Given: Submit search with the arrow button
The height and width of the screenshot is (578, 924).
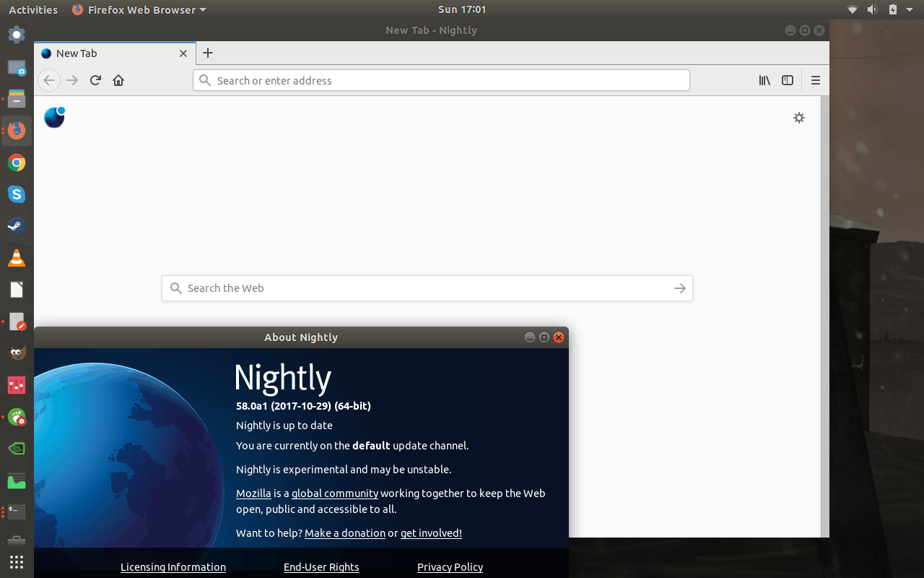Looking at the screenshot, I should (679, 288).
